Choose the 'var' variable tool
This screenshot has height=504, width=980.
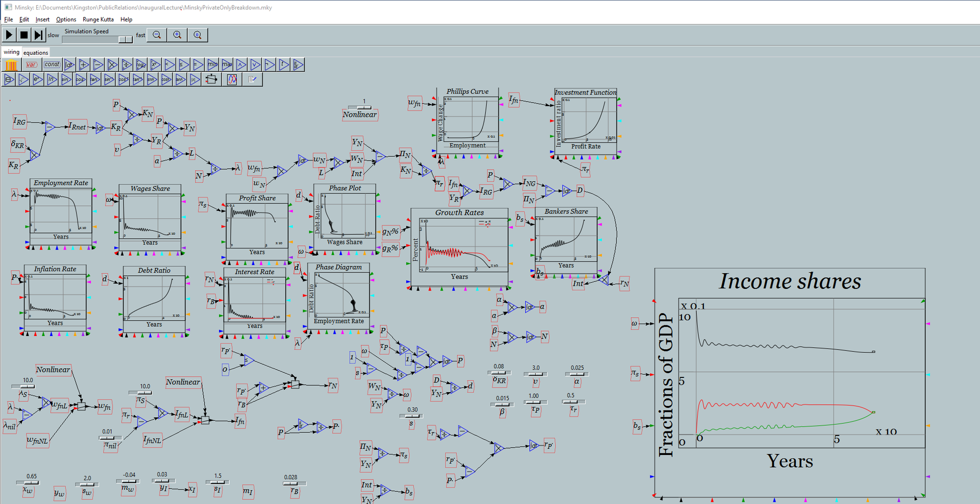[x=31, y=65]
